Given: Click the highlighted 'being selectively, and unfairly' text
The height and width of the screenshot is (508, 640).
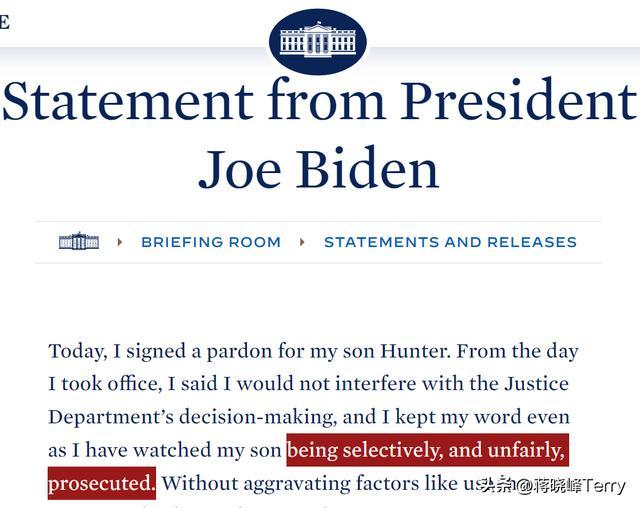Looking at the screenshot, I should tap(427, 450).
